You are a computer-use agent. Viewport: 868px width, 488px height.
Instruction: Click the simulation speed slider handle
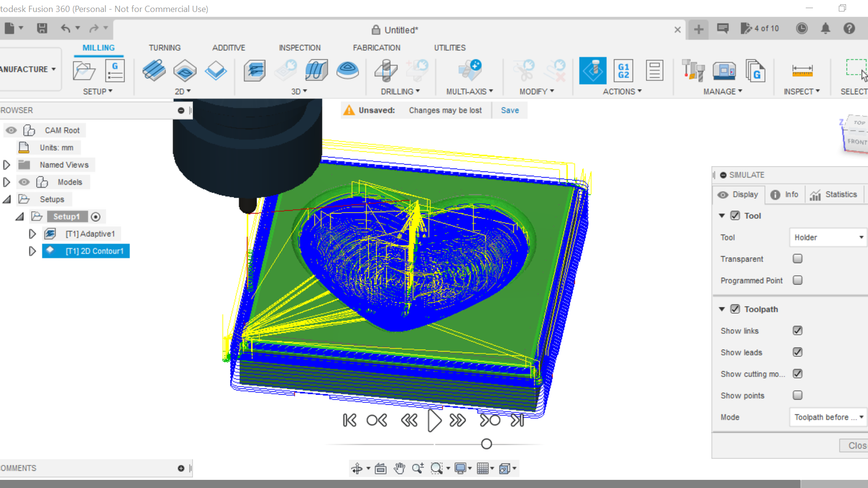(486, 444)
